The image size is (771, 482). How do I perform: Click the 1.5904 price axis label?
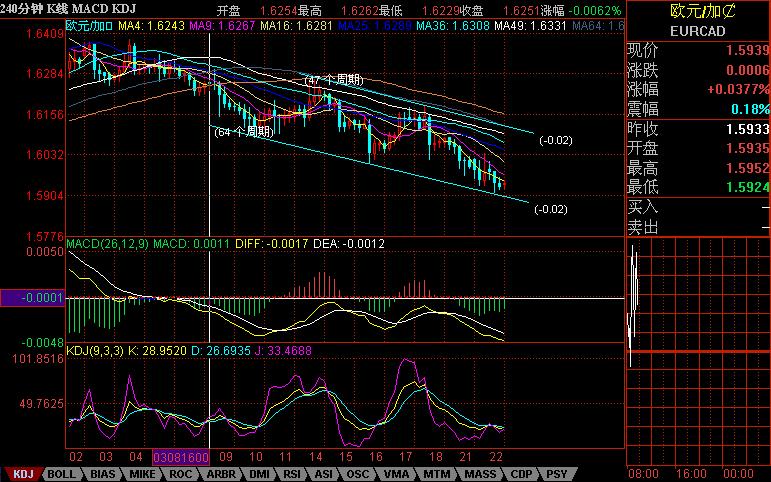pos(45,196)
